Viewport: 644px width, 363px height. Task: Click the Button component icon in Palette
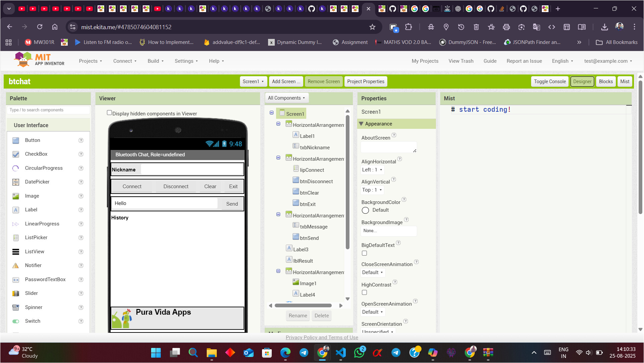(x=15, y=140)
